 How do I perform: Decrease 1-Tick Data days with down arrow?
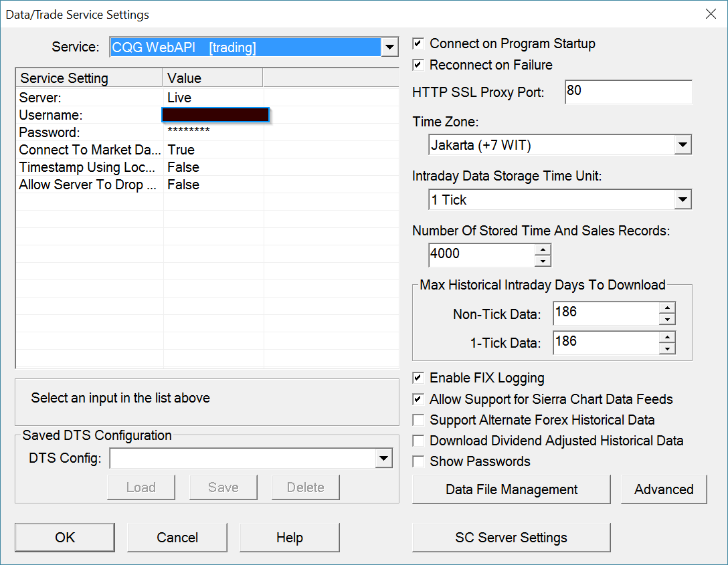click(x=666, y=349)
